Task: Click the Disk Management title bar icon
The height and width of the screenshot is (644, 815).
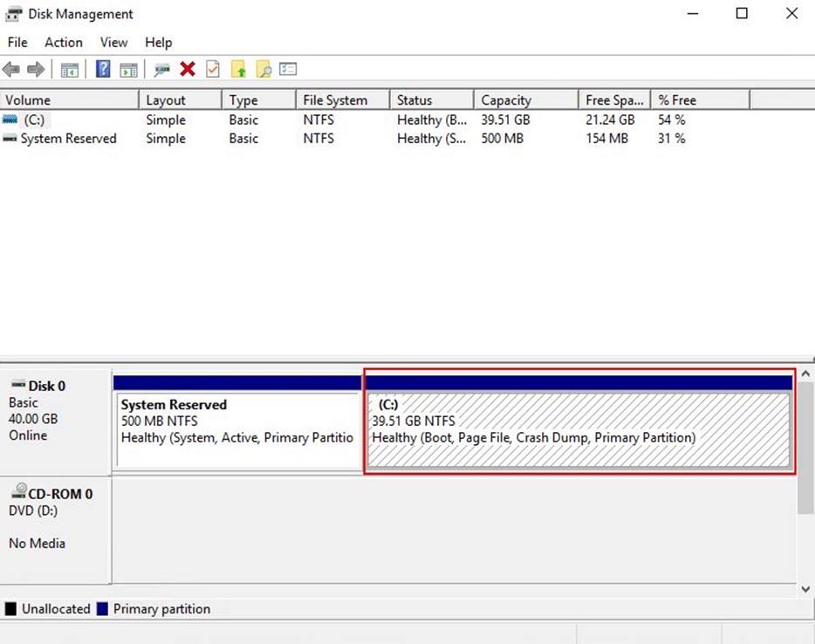Action: pos(13,14)
